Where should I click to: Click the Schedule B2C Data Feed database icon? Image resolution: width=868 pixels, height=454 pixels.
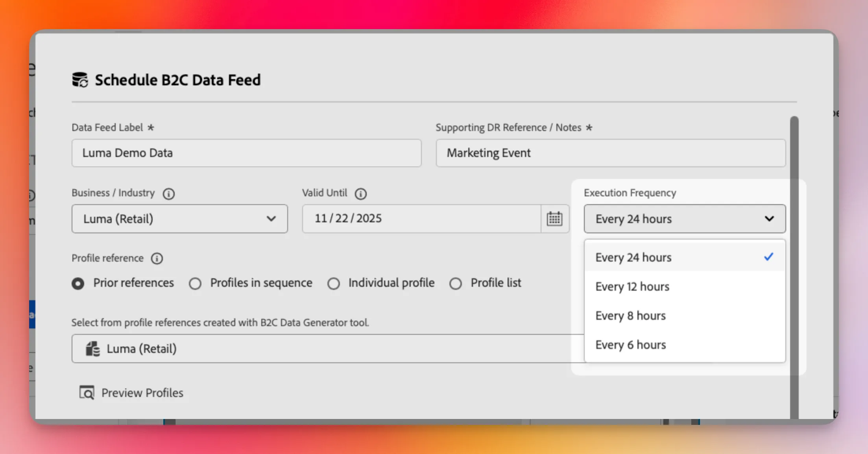[x=80, y=80]
